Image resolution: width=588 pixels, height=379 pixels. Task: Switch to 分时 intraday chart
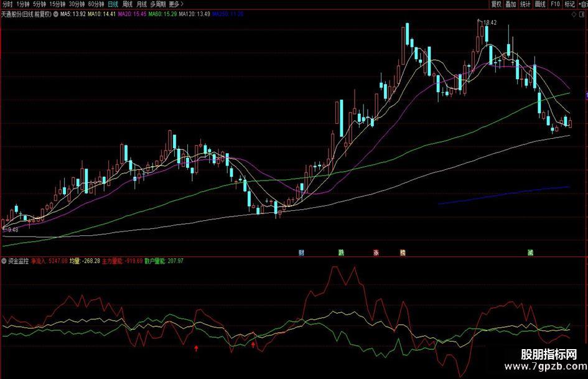point(7,4)
